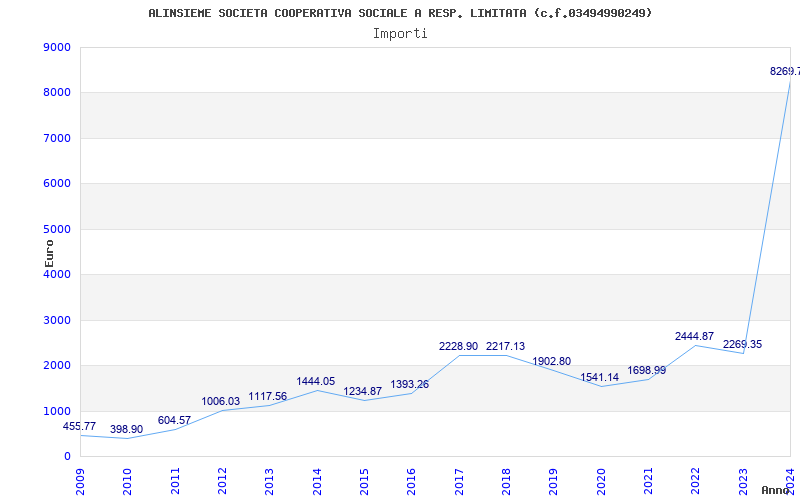Select the 2269.35 value label for 2023
The width and height of the screenshot is (800, 500).
(742, 344)
